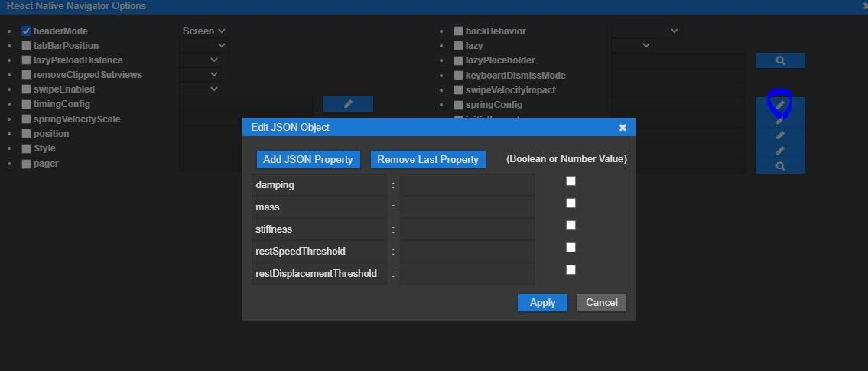Check the removeClippedSubviews option
Screen dimensions: 868x371
[26, 75]
